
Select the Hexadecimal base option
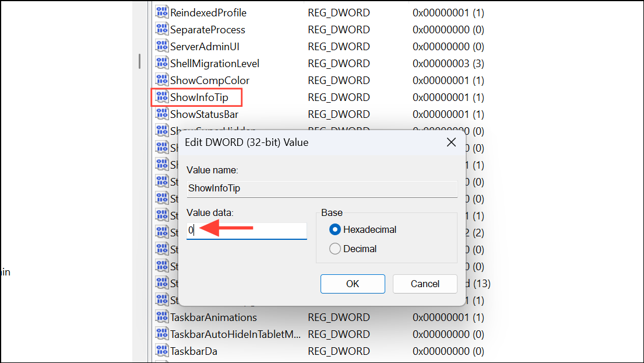pos(335,229)
